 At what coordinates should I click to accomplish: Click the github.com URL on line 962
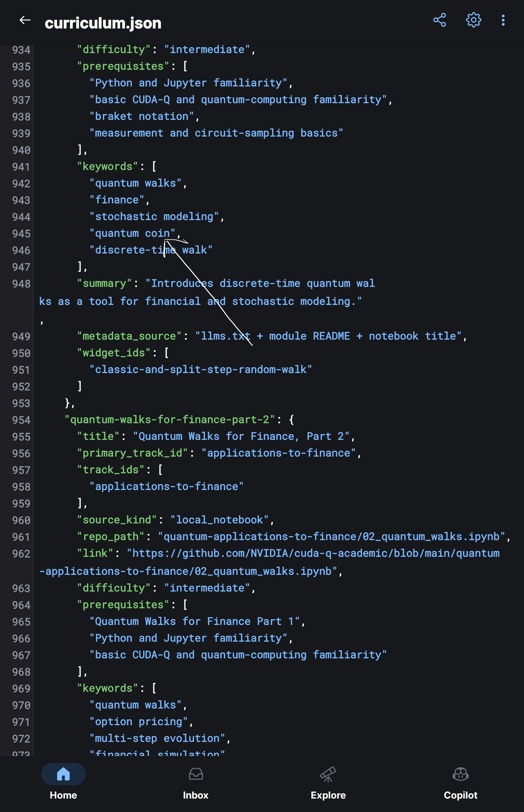[269, 562]
